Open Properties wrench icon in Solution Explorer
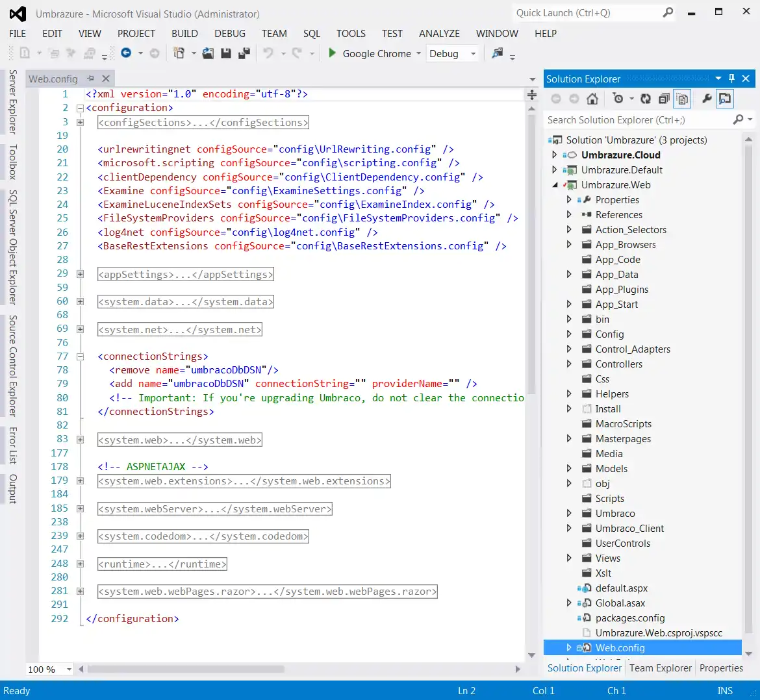Image resolution: width=760 pixels, height=700 pixels. [707, 99]
